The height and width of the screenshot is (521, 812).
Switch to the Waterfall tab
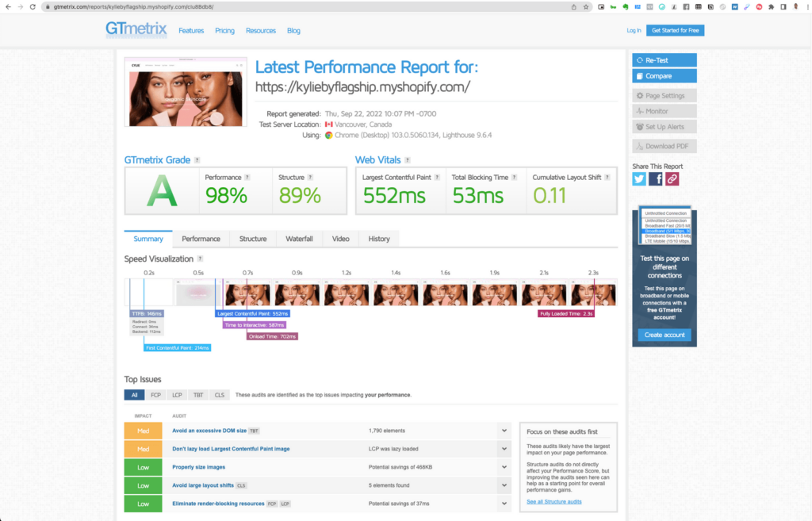pos(299,239)
